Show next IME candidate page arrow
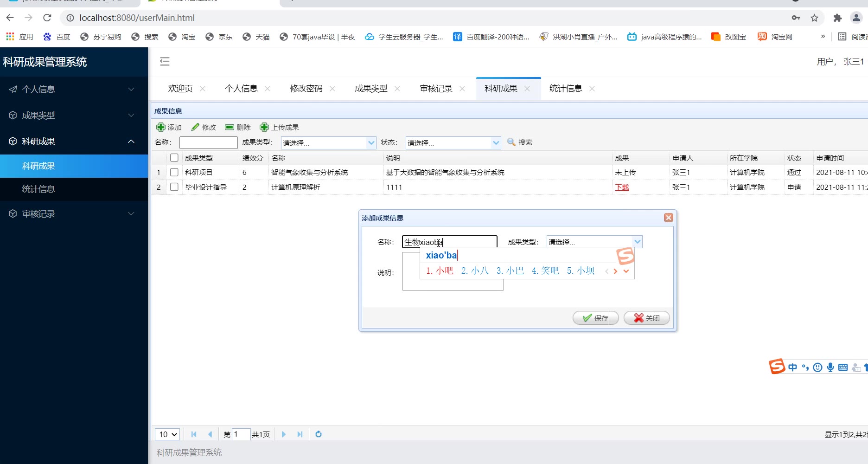The height and width of the screenshot is (464, 868). pyautogui.click(x=615, y=271)
